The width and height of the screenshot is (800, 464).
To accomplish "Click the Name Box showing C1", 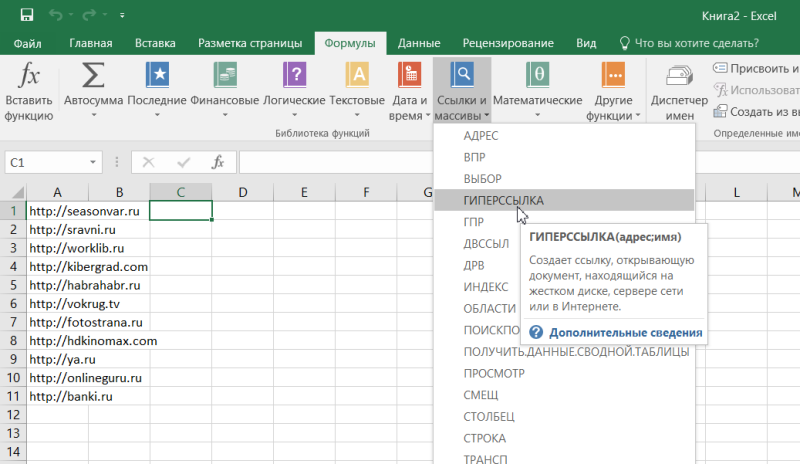I will (46, 162).
